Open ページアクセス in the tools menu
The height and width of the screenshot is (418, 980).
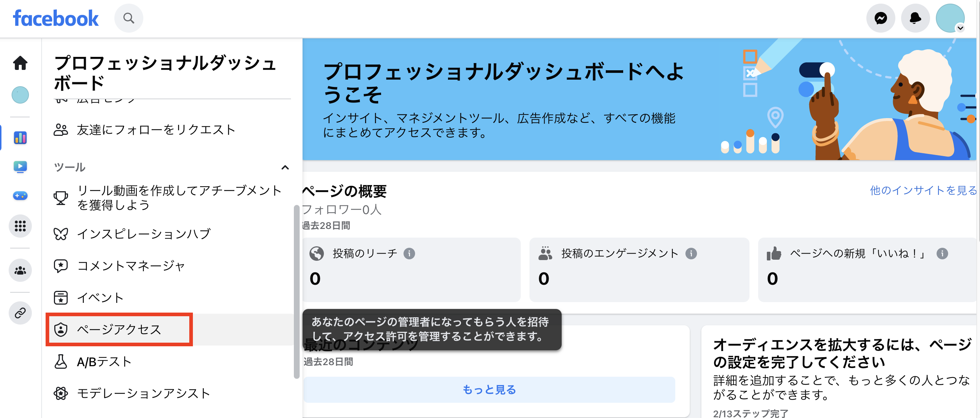pyautogui.click(x=119, y=330)
